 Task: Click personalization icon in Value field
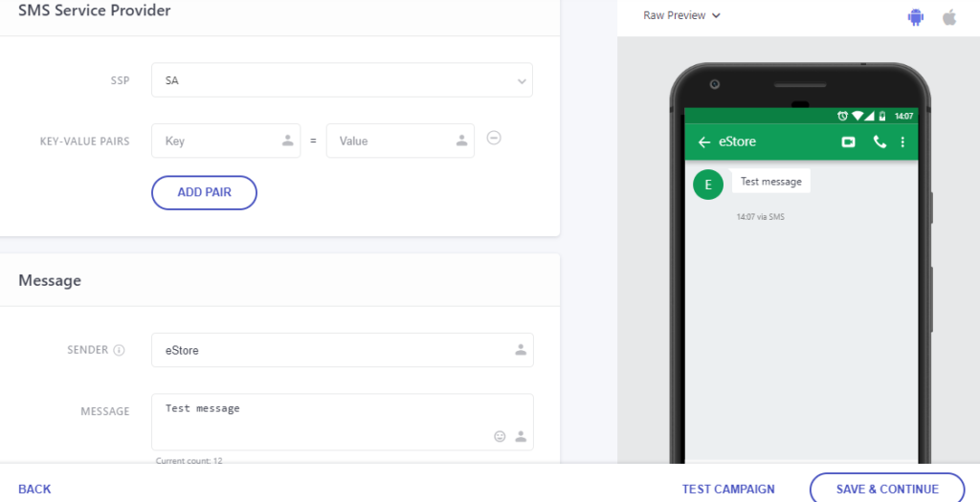click(462, 141)
